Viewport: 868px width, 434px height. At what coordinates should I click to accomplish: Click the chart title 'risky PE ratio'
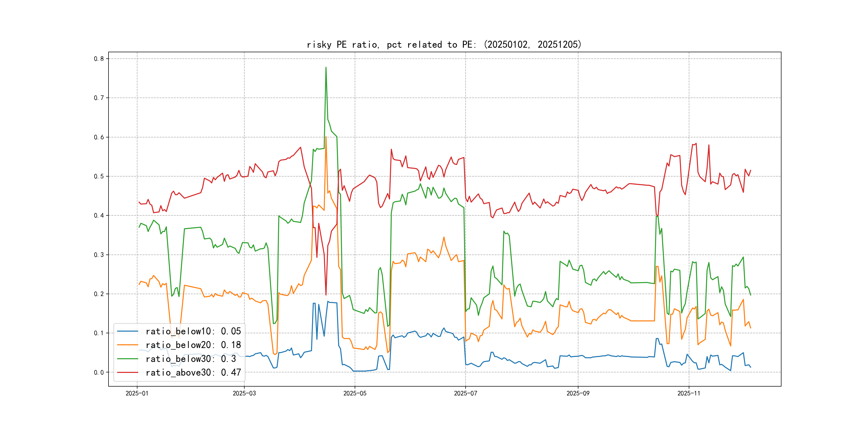point(444,44)
